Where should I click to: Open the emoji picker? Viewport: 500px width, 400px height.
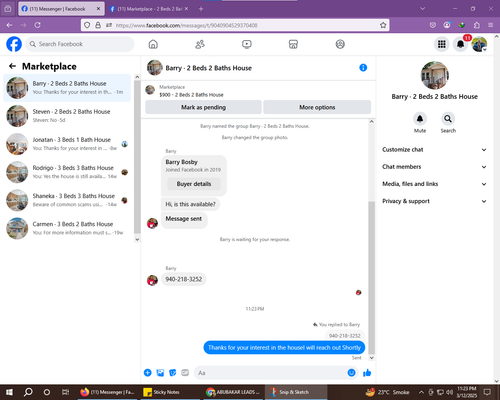[351, 373]
